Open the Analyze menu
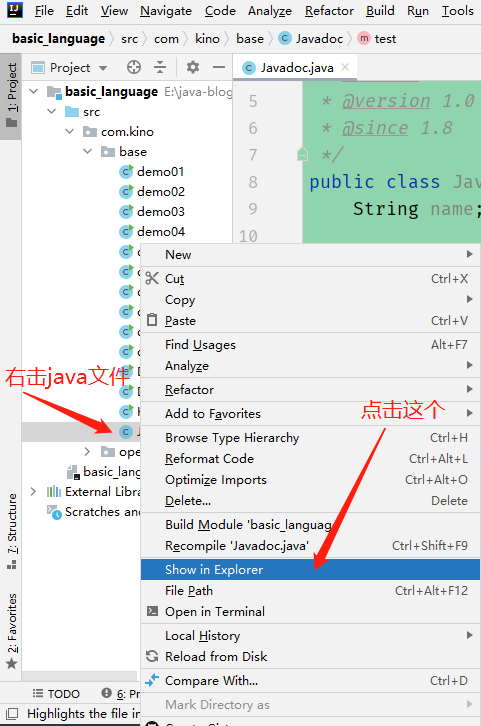 [269, 11]
